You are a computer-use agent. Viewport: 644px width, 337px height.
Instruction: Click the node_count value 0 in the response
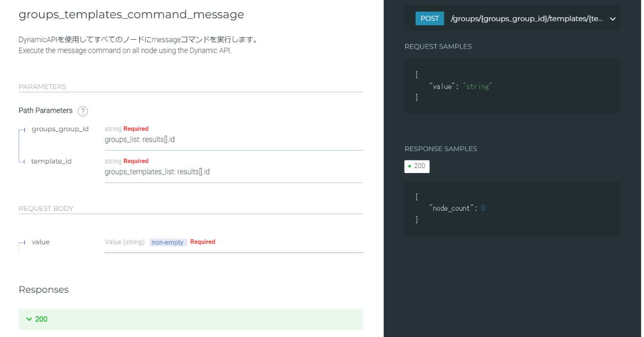(483, 208)
